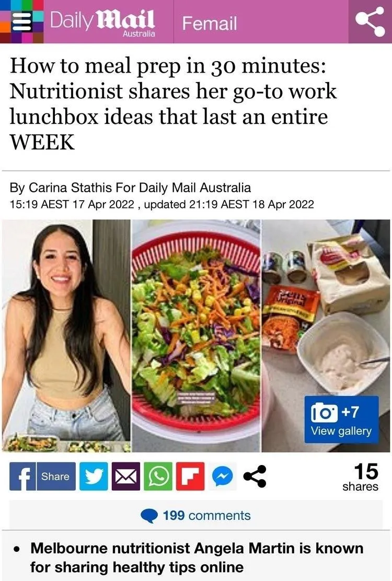Open the 199 comments link

pyautogui.click(x=207, y=515)
